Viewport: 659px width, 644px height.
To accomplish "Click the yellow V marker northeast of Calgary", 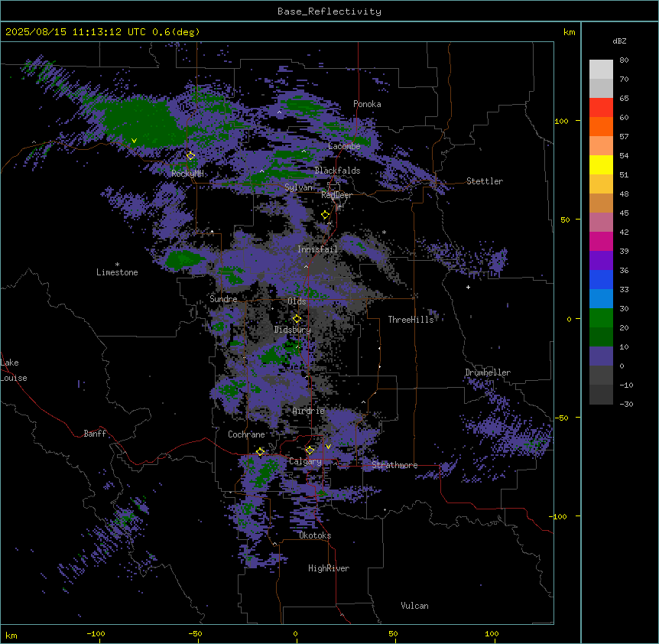I will pos(328,447).
